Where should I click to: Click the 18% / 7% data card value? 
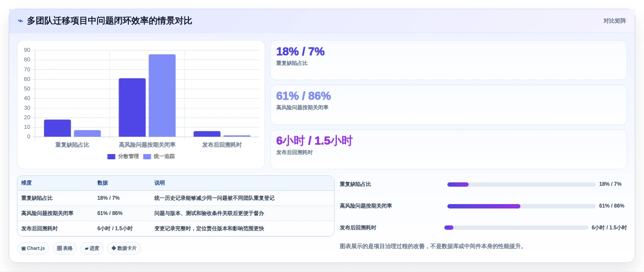tap(300, 51)
